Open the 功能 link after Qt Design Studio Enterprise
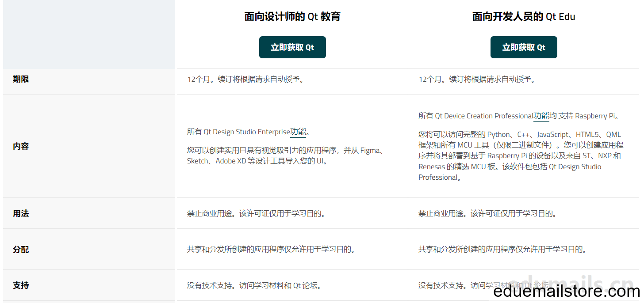The width and height of the screenshot is (644, 303). pyautogui.click(x=298, y=132)
